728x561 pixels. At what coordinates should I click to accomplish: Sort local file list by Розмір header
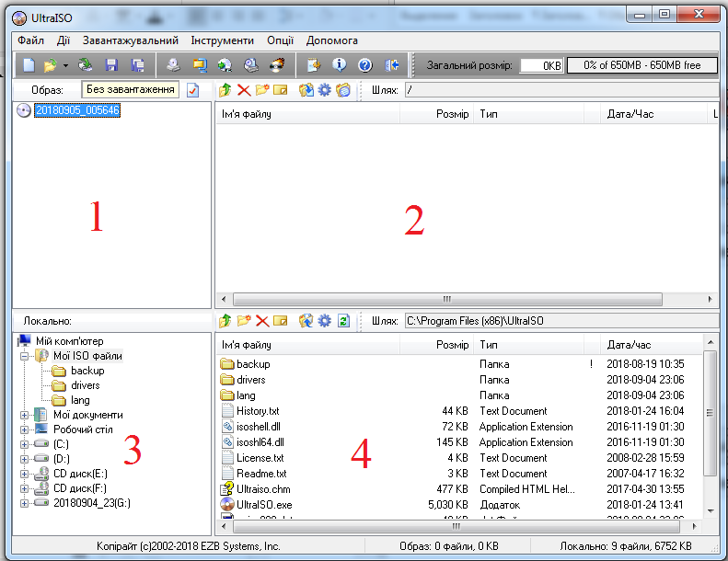point(436,345)
